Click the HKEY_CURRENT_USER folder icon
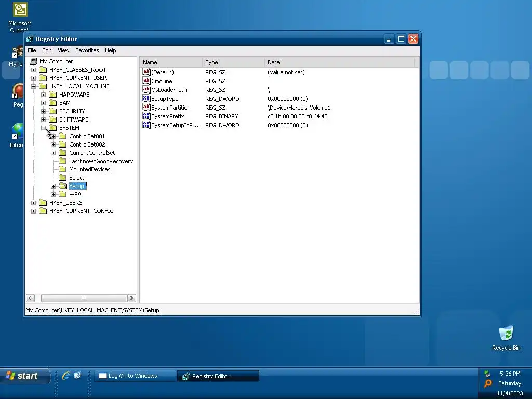The image size is (532, 399). (x=43, y=78)
